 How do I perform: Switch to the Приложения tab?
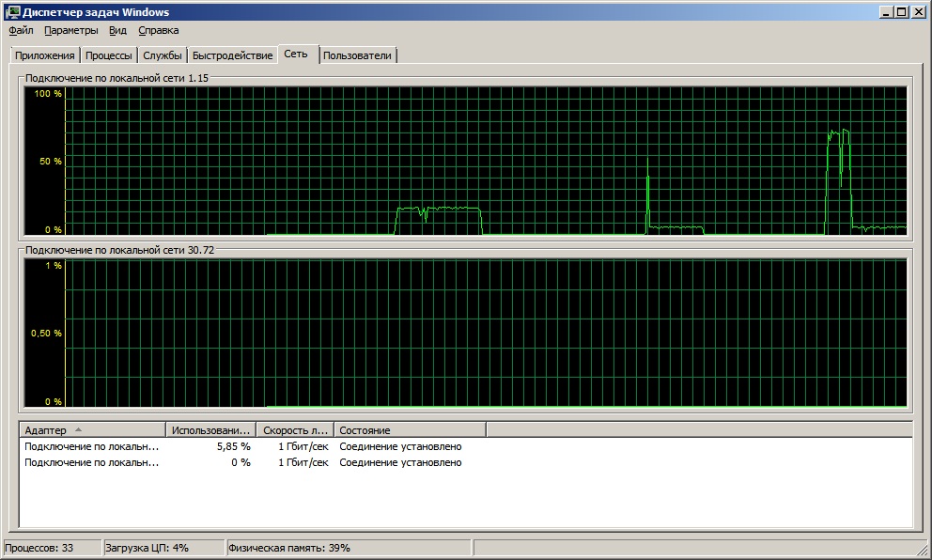44,55
